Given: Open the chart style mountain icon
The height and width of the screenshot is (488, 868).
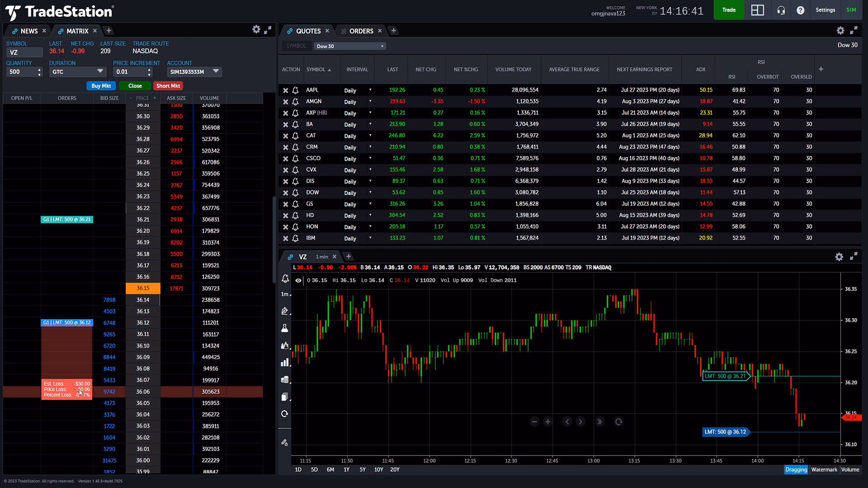Looking at the screenshot, I should (284, 345).
